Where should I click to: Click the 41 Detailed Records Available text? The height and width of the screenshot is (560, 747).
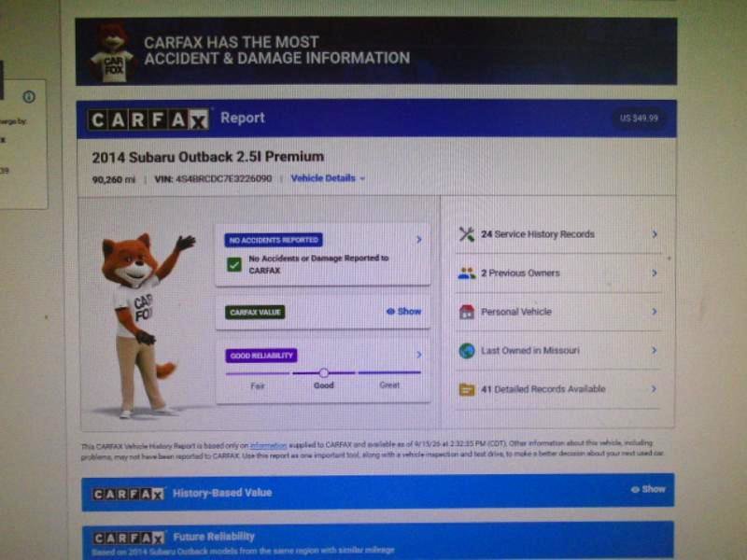pos(543,389)
